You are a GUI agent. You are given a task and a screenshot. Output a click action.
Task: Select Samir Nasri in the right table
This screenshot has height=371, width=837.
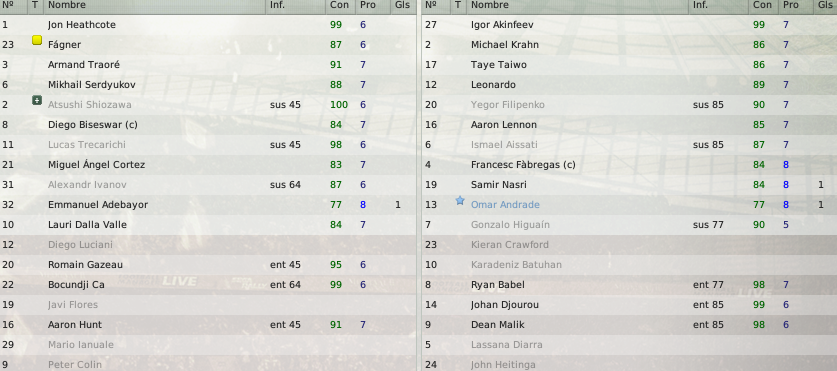pos(629,185)
